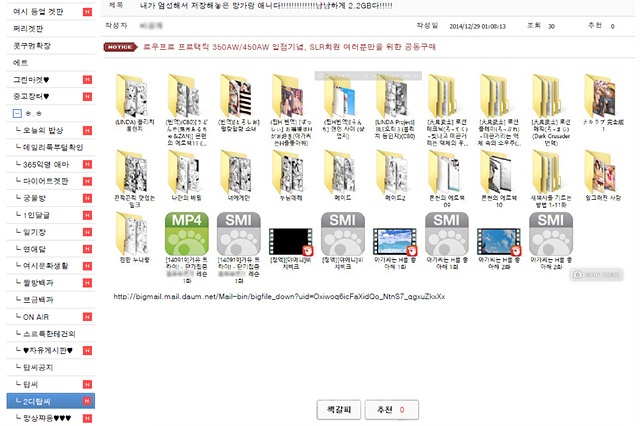Screen dimensions: 640x426
Task: Click the N badge beside 2디탑씨
Action: [x=87, y=401]
